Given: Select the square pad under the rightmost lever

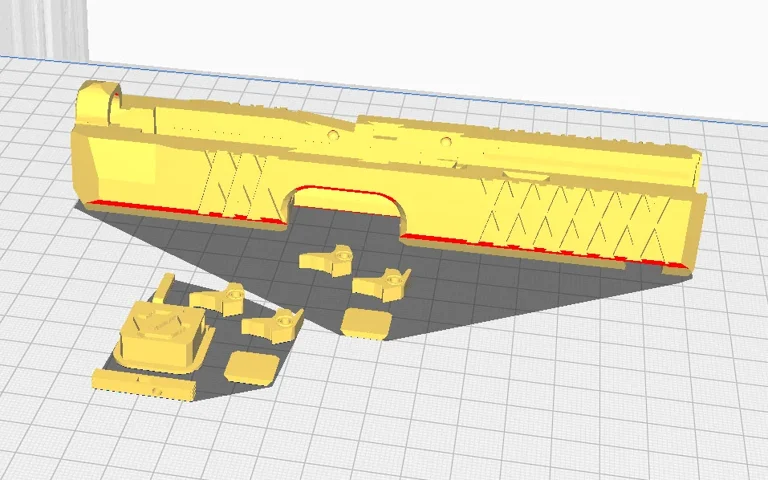Looking at the screenshot, I should pyautogui.click(x=366, y=322).
